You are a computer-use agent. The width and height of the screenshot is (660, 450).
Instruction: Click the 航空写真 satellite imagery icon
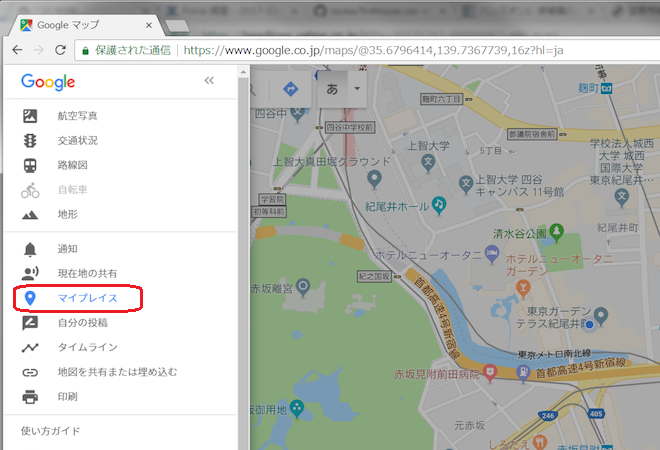click(30, 116)
